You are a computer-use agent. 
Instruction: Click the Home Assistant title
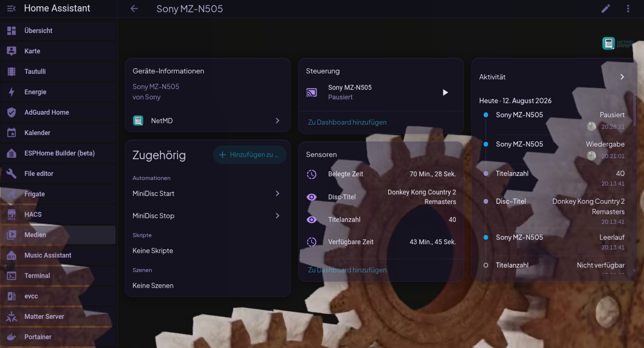[57, 8]
